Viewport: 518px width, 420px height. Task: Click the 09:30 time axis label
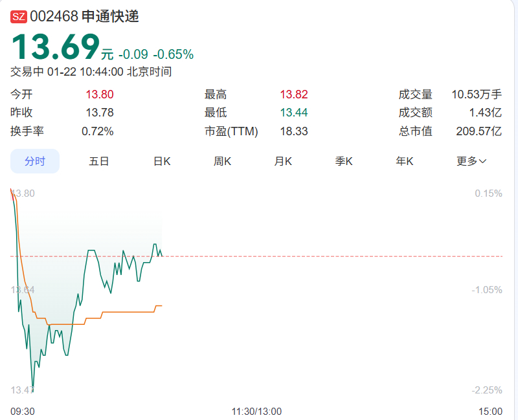click(23, 411)
